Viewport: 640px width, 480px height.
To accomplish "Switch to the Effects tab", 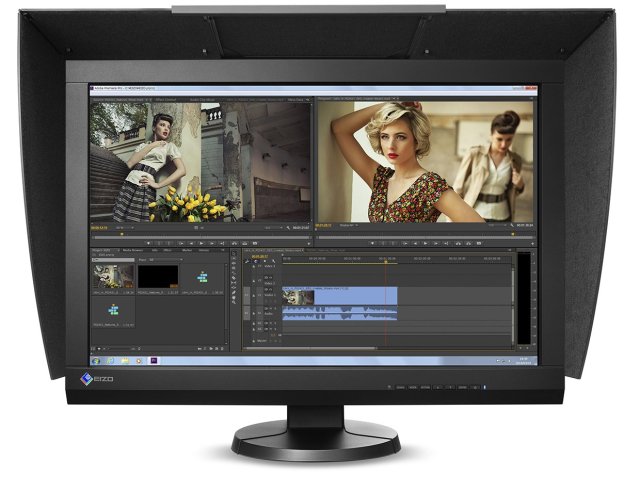I will tap(167, 250).
